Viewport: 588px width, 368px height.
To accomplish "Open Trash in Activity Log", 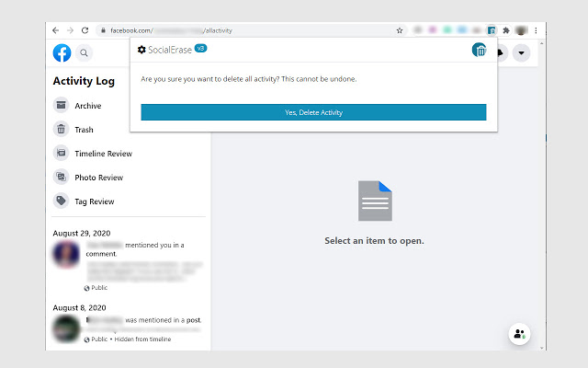I will click(84, 130).
